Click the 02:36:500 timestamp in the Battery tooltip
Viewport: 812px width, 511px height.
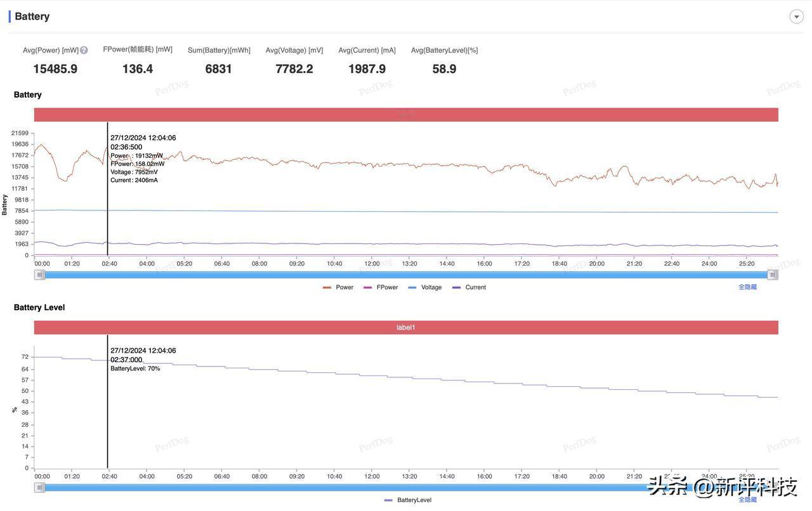tap(126, 147)
